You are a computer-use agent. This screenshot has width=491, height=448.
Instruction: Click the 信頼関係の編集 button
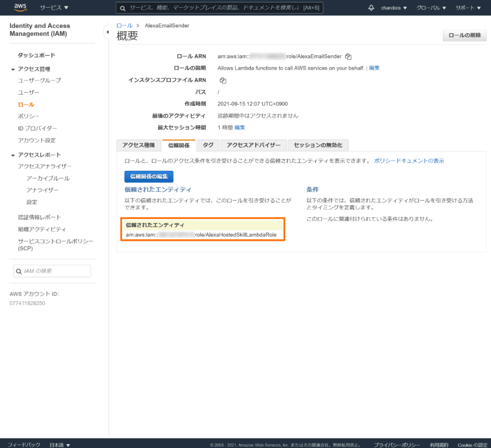click(x=149, y=177)
